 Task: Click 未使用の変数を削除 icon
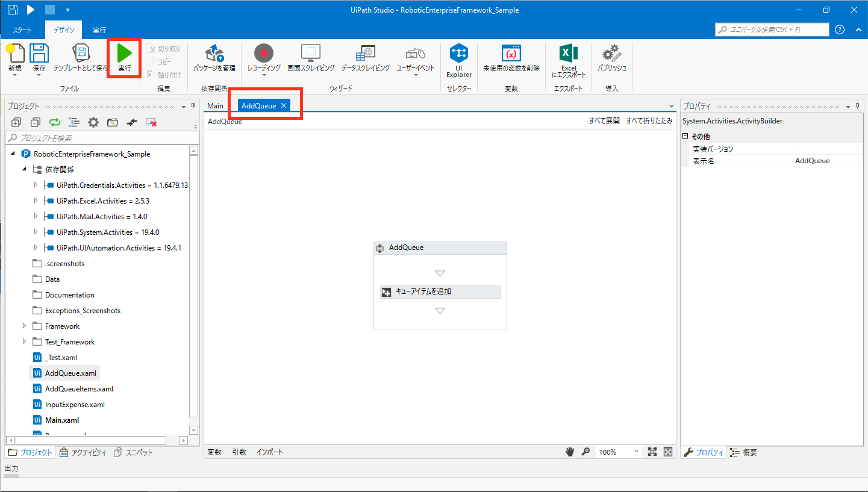pyautogui.click(x=511, y=53)
